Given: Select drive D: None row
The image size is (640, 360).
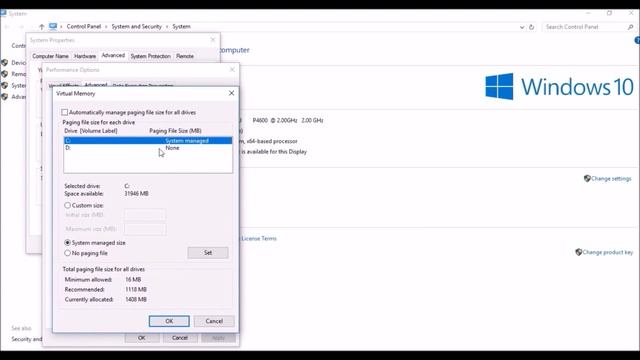Looking at the screenshot, I should click(148, 148).
